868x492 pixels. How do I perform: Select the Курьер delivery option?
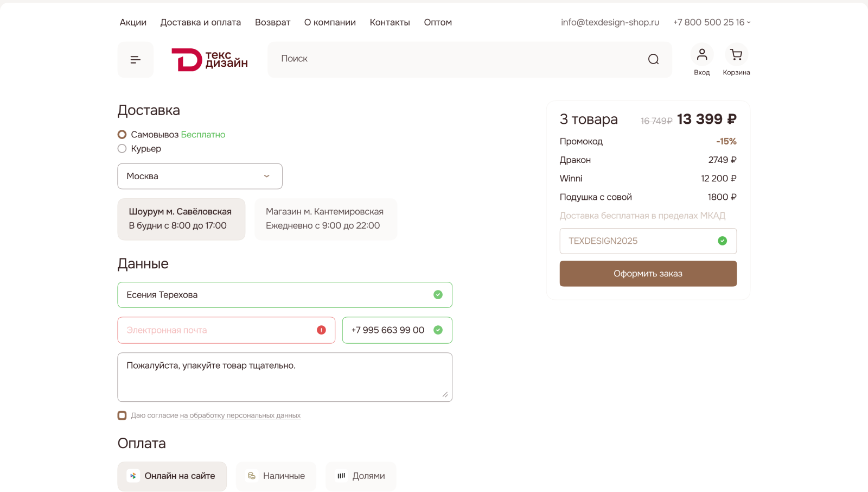tap(122, 149)
